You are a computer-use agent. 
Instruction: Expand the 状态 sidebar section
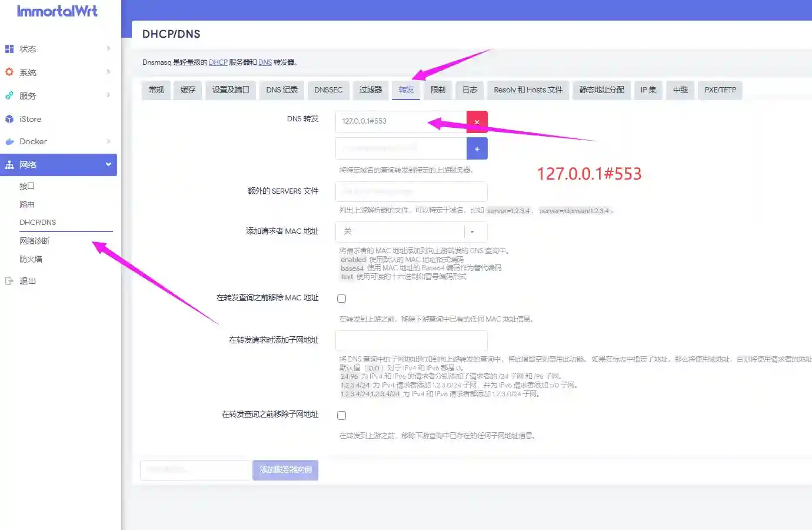tap(109, 49)
